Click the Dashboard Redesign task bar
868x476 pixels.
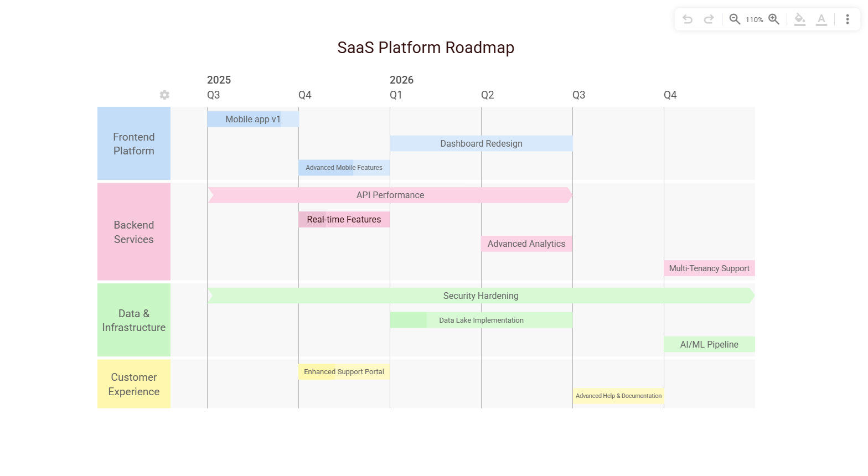click(481, 144)
